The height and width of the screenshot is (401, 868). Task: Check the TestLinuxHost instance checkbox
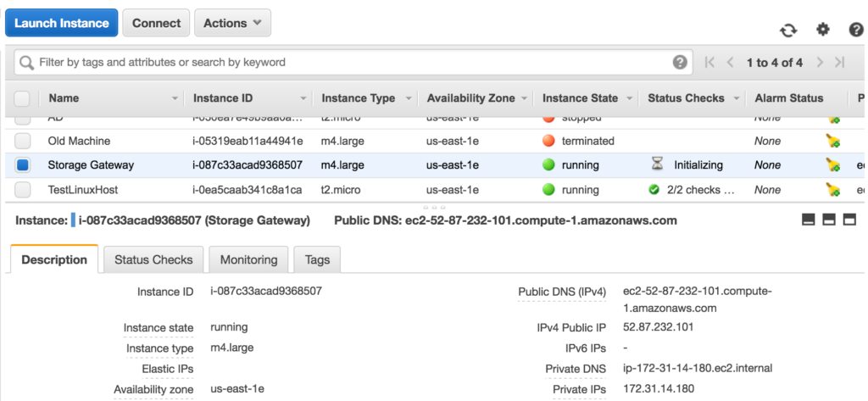coord(23,190)
